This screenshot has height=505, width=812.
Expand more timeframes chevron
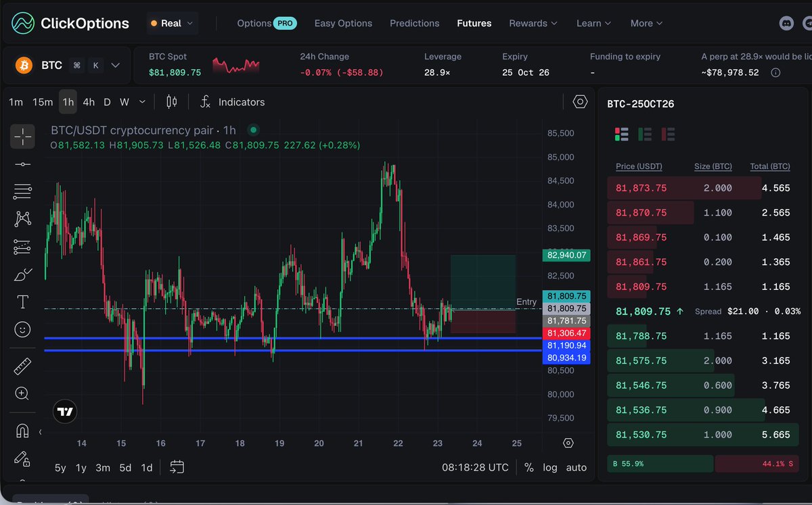click(142, 102)
